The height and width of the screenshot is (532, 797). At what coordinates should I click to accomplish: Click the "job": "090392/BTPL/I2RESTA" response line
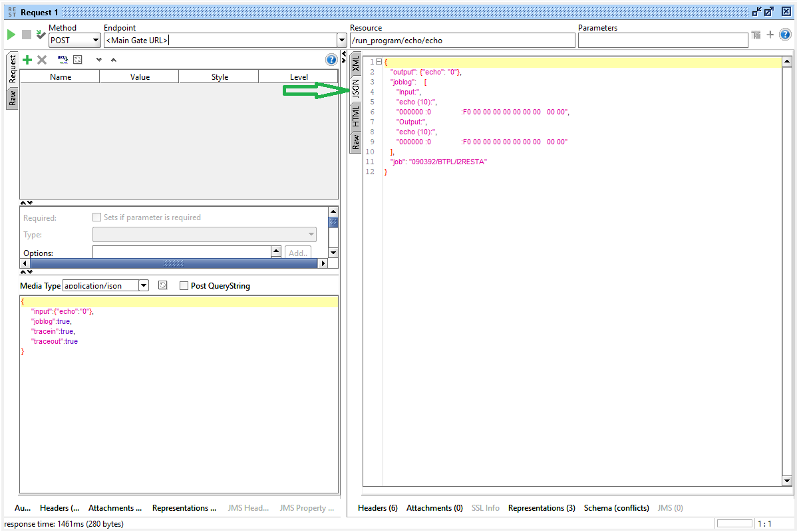(x=438, y=162)
